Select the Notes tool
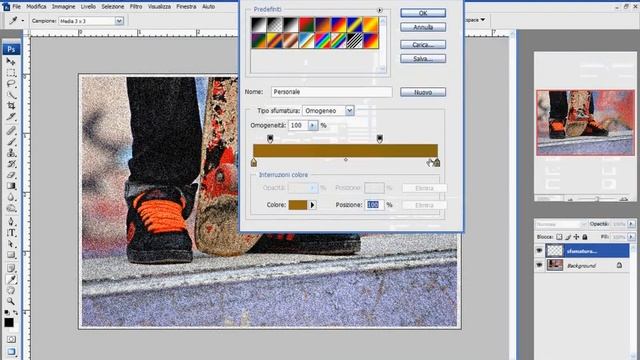The width and height of the screenshot is (640, 360). coord(11,268)
